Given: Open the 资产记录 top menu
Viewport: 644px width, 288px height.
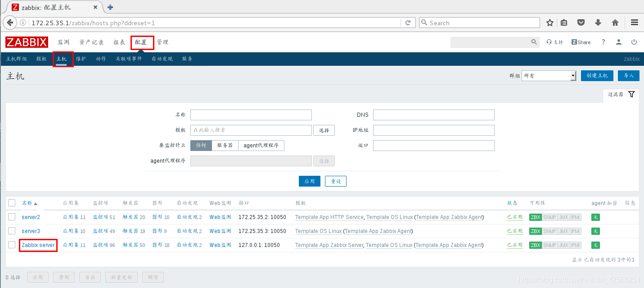Looking at the screenshot, I should [91, 42].
